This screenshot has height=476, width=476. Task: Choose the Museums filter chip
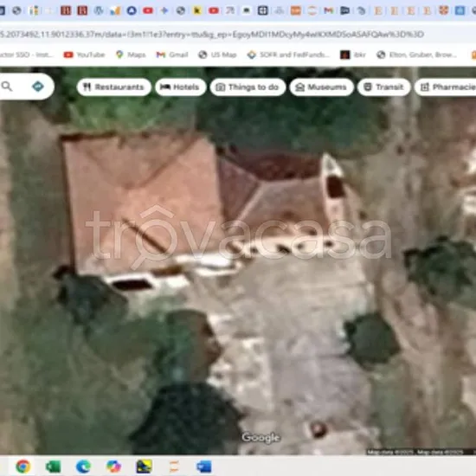[x=322, y=87]
